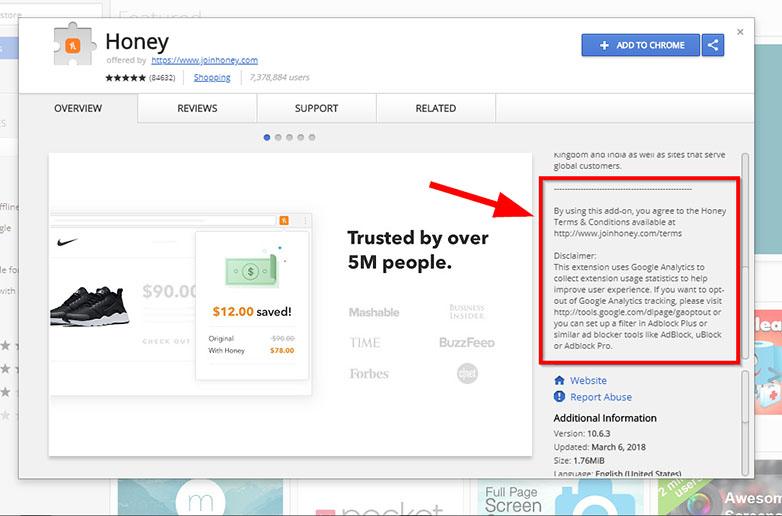The image size is (782, 516).
Task: Open the Report Abuse link
Action: pyautogui.click(x=601, y=397)
